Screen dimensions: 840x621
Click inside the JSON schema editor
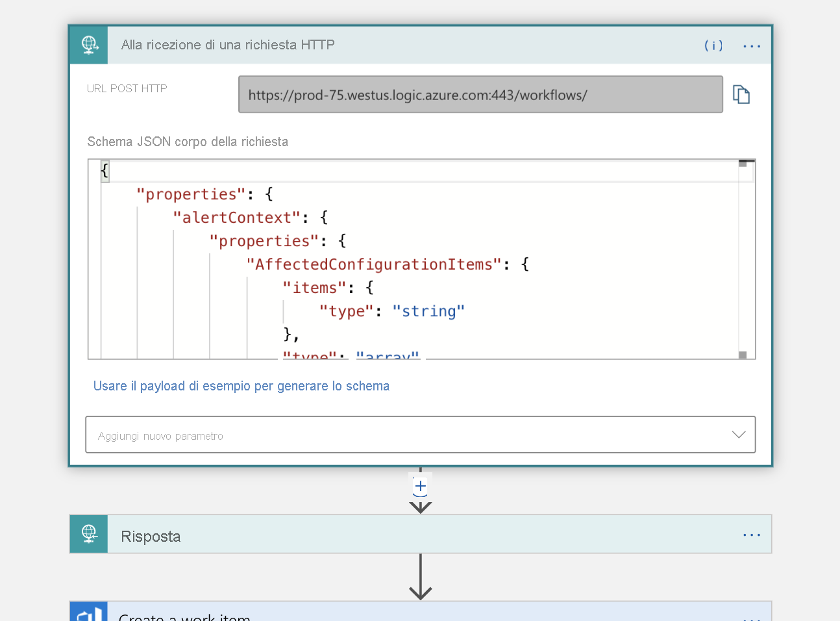(x=389, y=260)
